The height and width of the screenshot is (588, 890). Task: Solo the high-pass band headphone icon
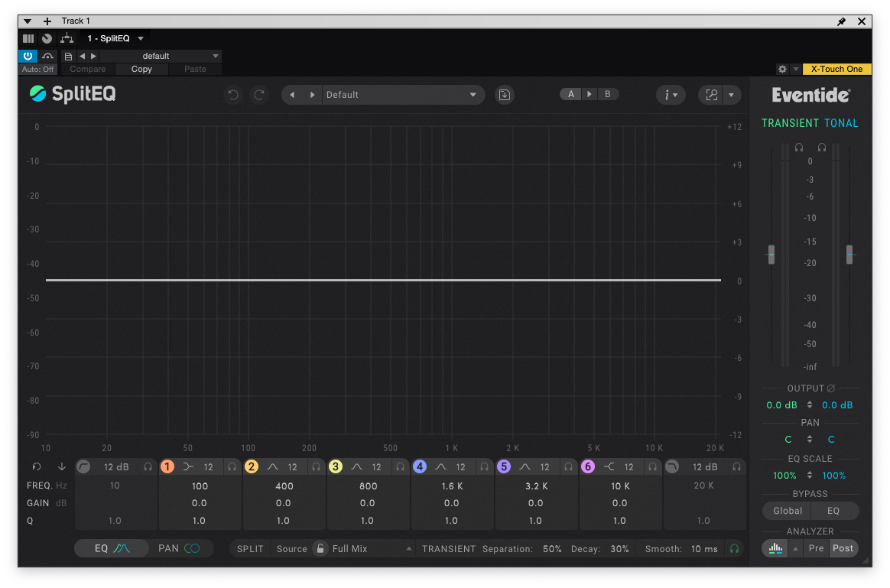(x=148, y=466)
